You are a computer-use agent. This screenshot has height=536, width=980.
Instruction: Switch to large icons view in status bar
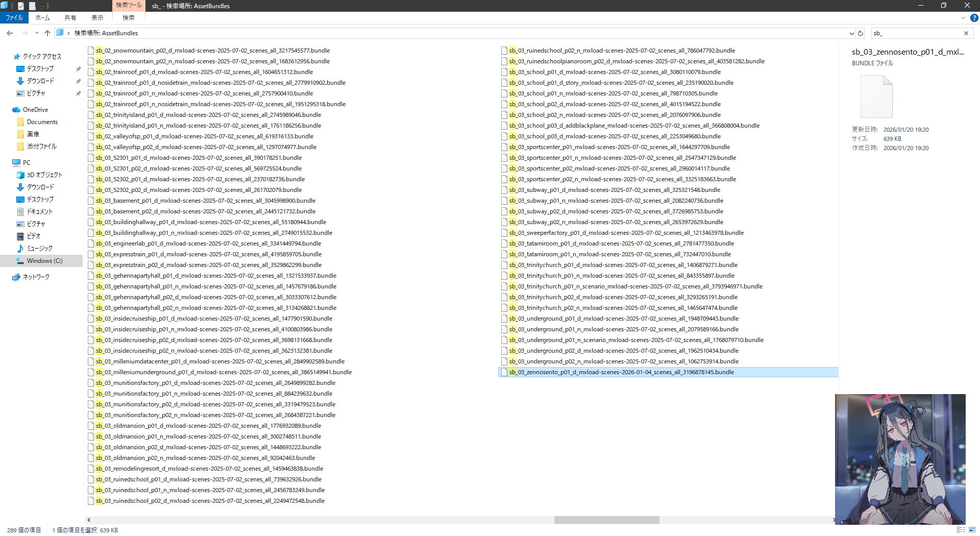(x=972, y=530)
